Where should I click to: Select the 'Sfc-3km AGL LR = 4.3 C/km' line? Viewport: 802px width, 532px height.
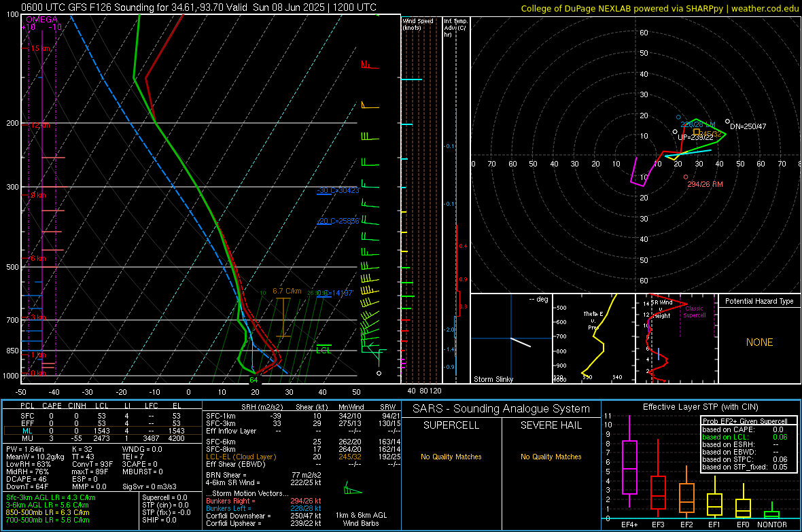[51, 497]
